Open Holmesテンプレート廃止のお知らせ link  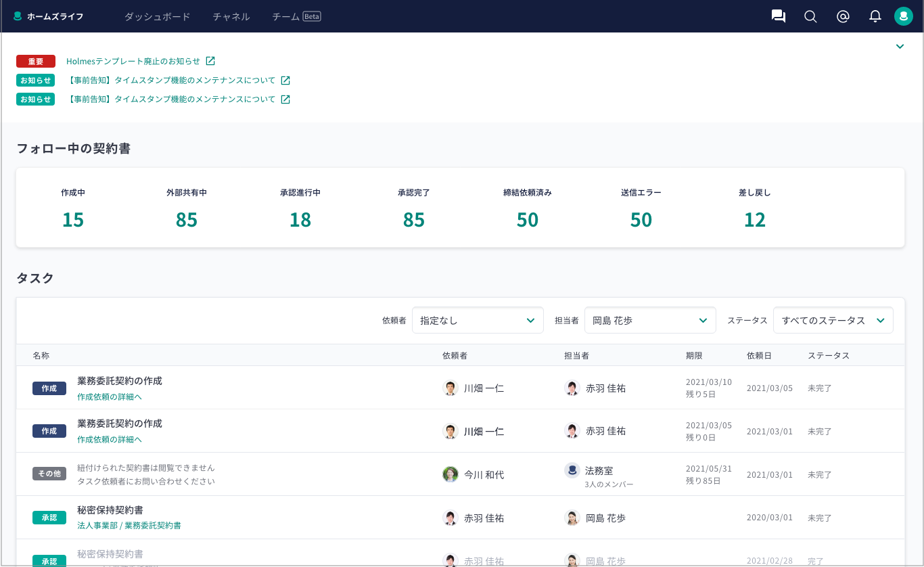(x=133, y=61)
